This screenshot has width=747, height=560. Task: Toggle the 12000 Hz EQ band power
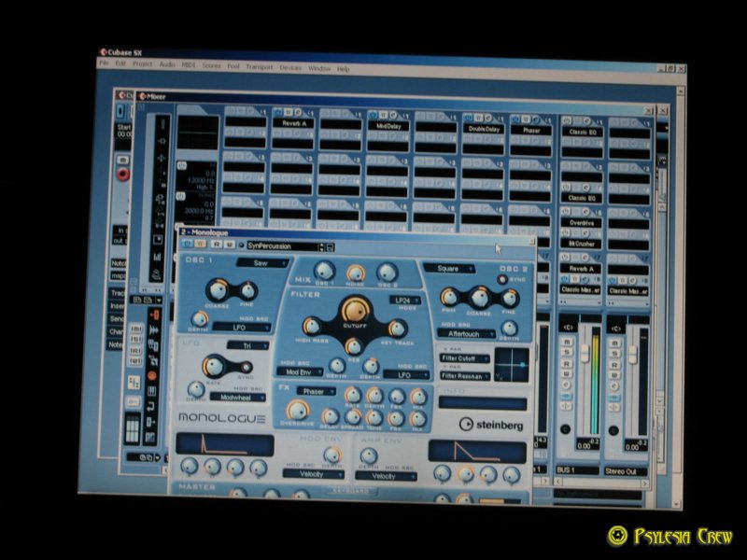click(181, 165)
